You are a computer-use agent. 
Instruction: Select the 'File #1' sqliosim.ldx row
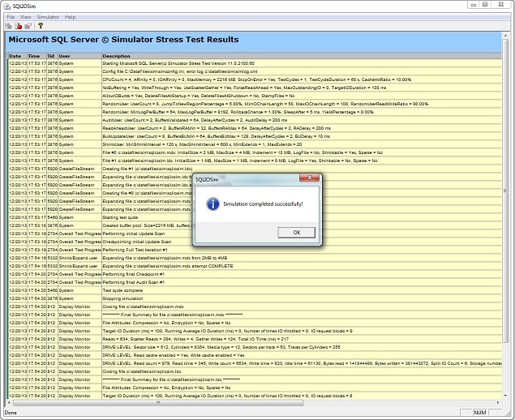(x=255, y=161)
